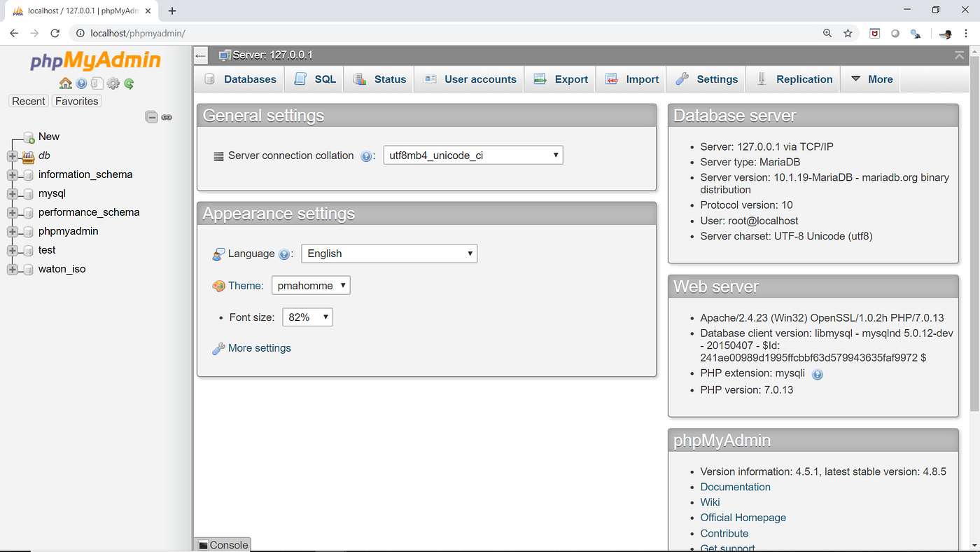Click the red shield extension icon in Chrome toolbar

(x=875, y=33)
